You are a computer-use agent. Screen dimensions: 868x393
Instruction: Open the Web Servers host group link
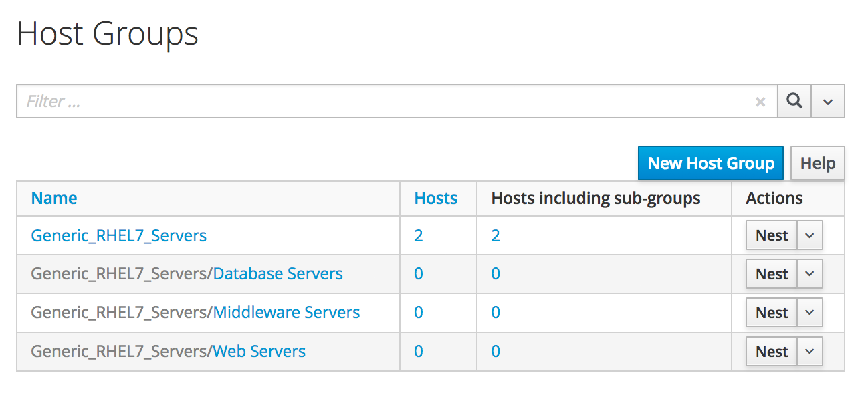[259, 352]
